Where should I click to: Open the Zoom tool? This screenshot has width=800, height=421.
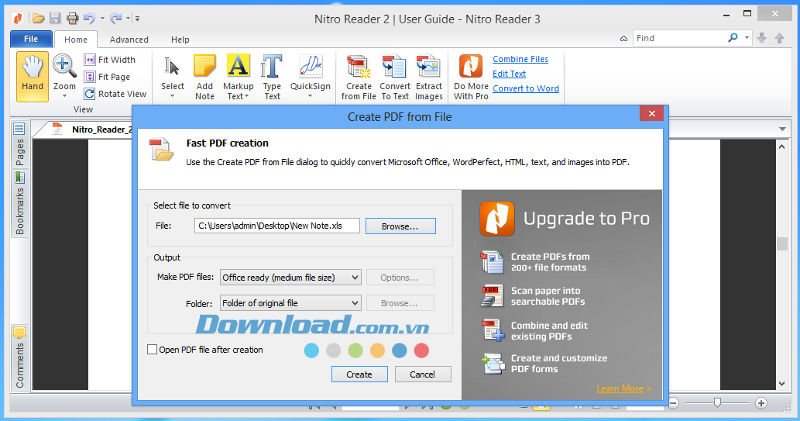(64, 72)
